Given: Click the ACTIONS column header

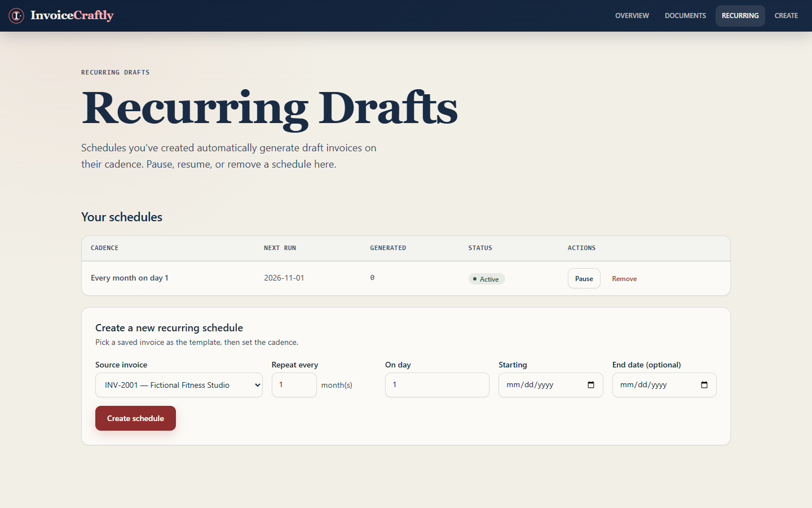Looking at the screenshot, I should point(581,248).
